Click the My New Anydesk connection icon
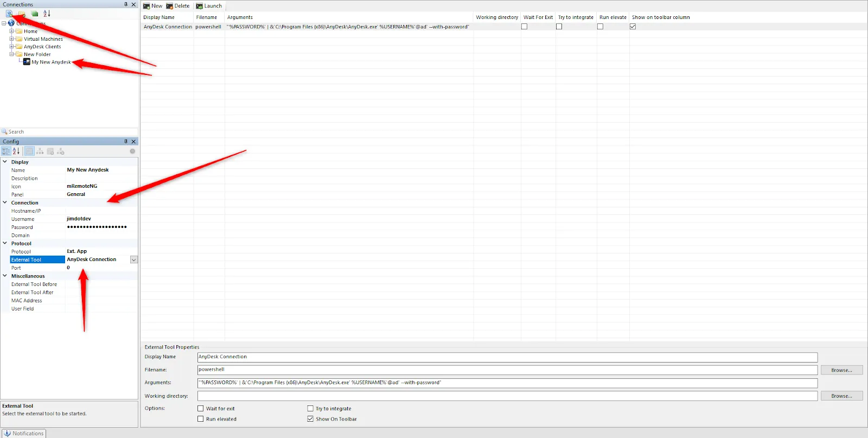 pyautogui.click(x=27, y=62)
